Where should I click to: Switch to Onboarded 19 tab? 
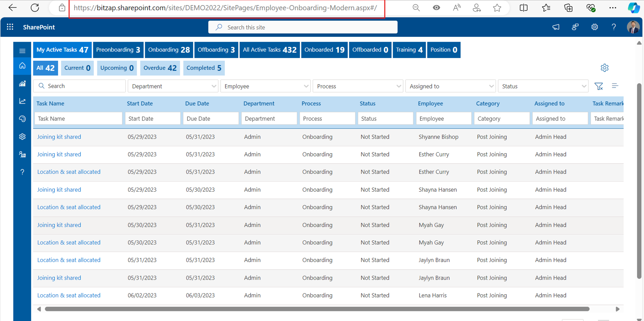tap(324, 50)
